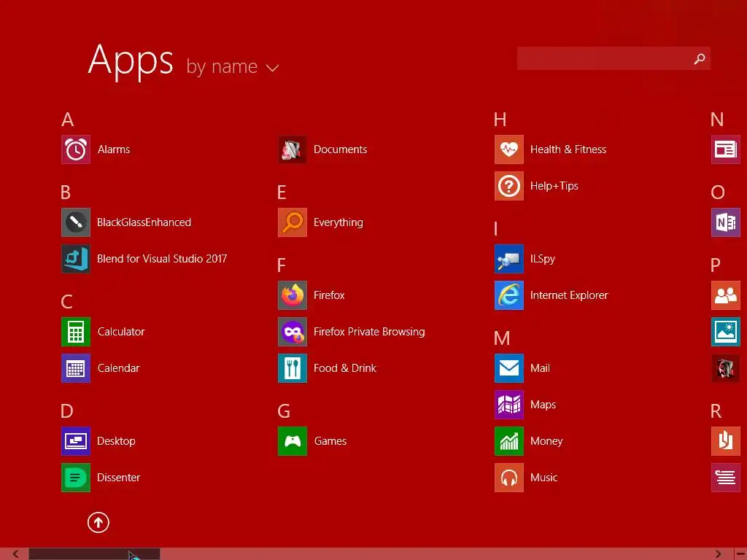747x560 pixels.
Task: Click the 'Everything' label
Action: tap(338, 223)
